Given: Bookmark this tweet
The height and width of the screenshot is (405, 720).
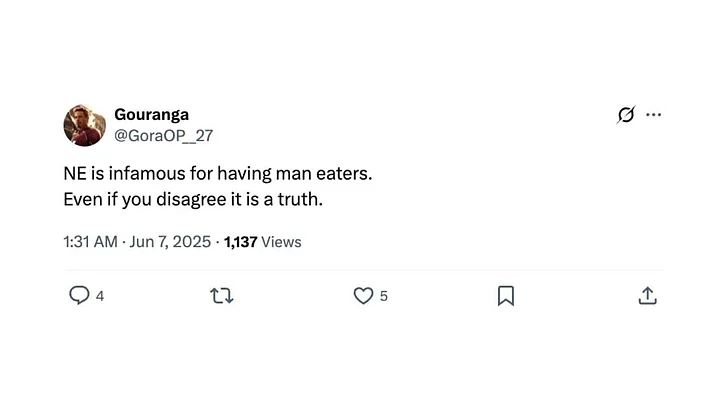Looking at the screenshot, I should 506,296.
